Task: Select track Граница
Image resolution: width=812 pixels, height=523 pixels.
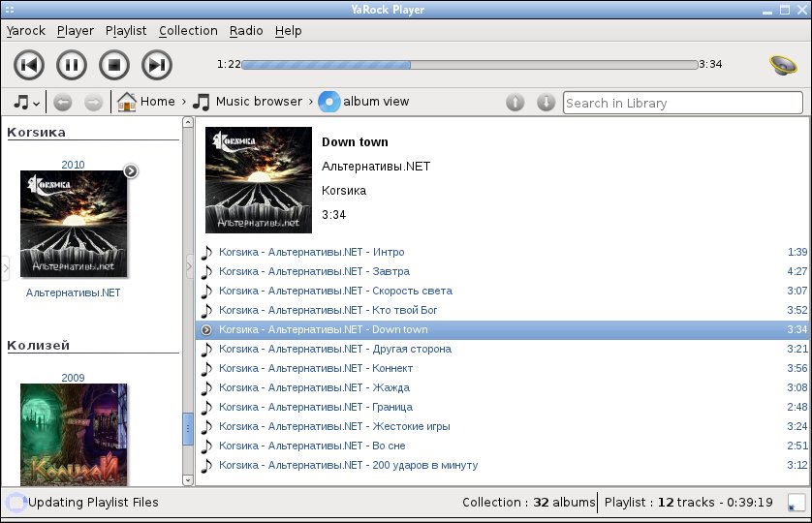Action: click(x=503, y=407)
